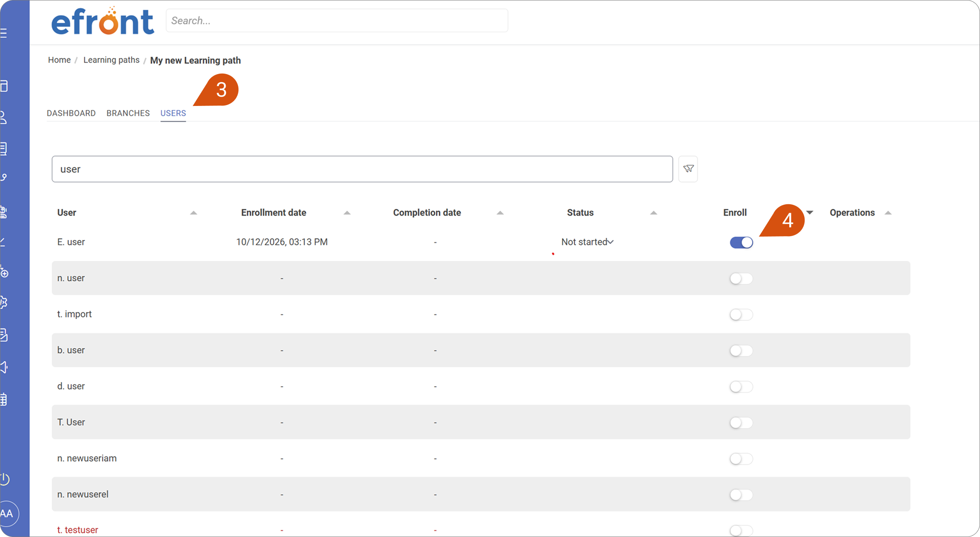Click the n. newuserel name
The width and height of the screenshot is (980, 537).
click(83, 494)
